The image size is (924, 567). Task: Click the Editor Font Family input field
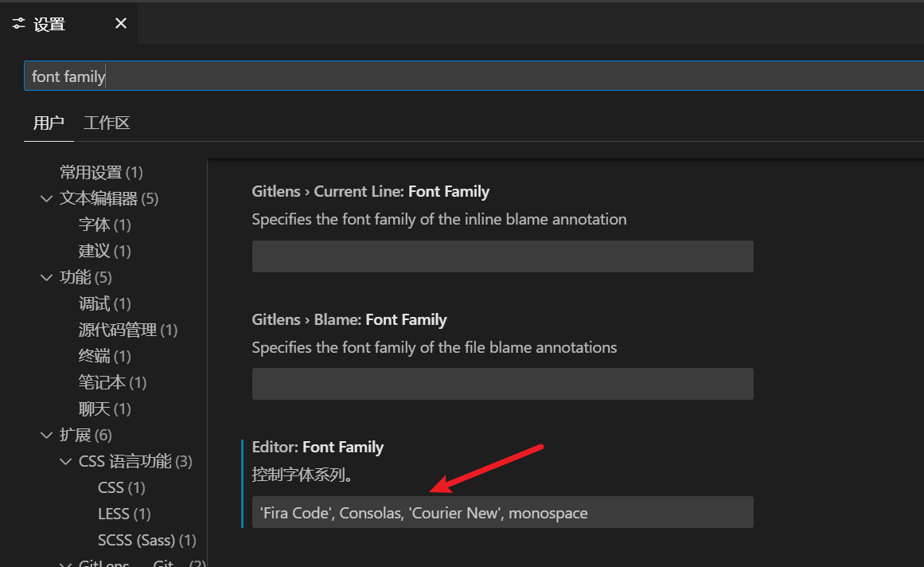coord(502,512)
